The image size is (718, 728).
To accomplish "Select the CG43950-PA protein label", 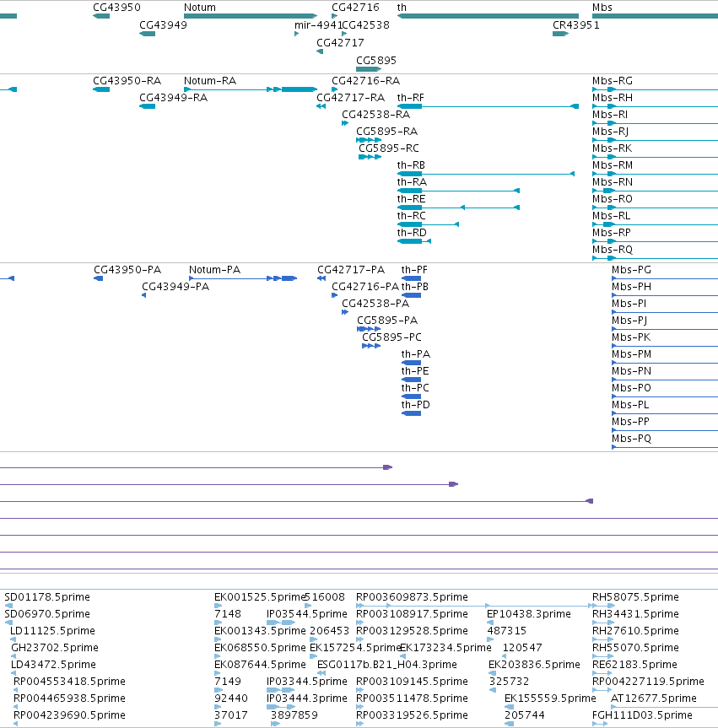I will pos(127,270).
